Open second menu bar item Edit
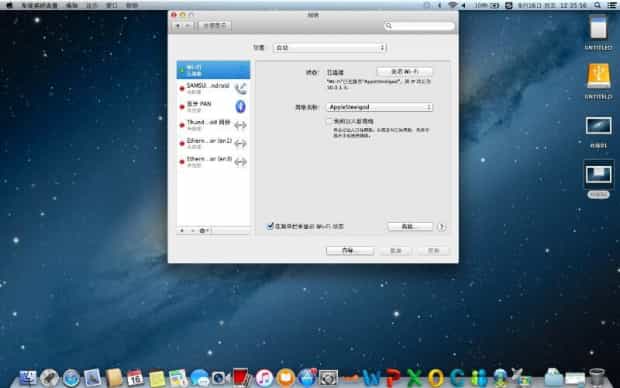Image resolution: width=620 pixels, height=388 pixels. click(x=72, y=5)
